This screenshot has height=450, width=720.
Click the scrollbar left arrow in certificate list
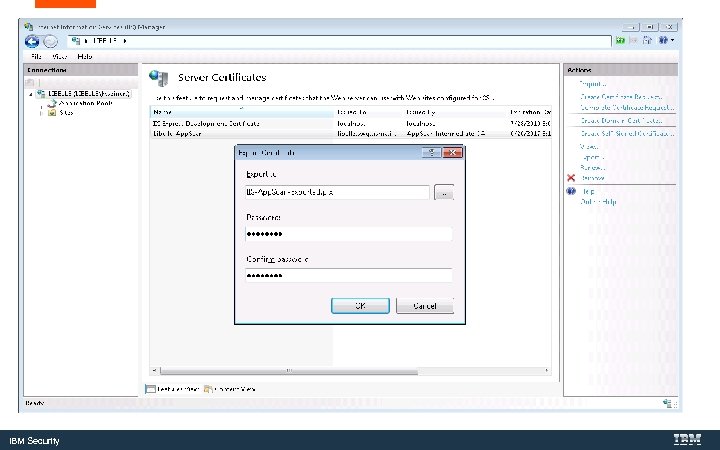[x=154, y=370]
